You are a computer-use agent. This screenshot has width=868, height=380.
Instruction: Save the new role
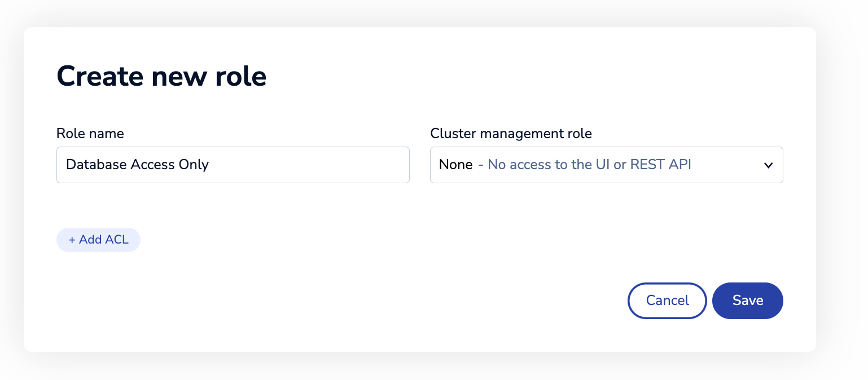(x=748, y=301)
